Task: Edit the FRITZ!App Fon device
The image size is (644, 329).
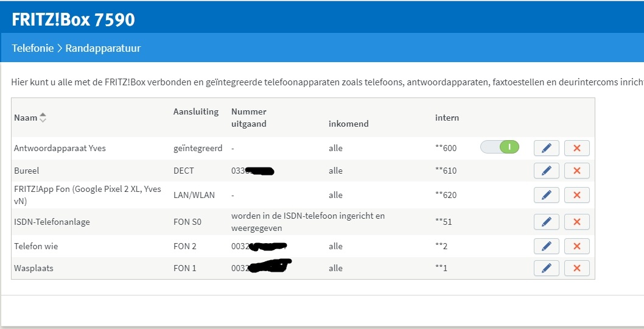Action: click(547, 195)
